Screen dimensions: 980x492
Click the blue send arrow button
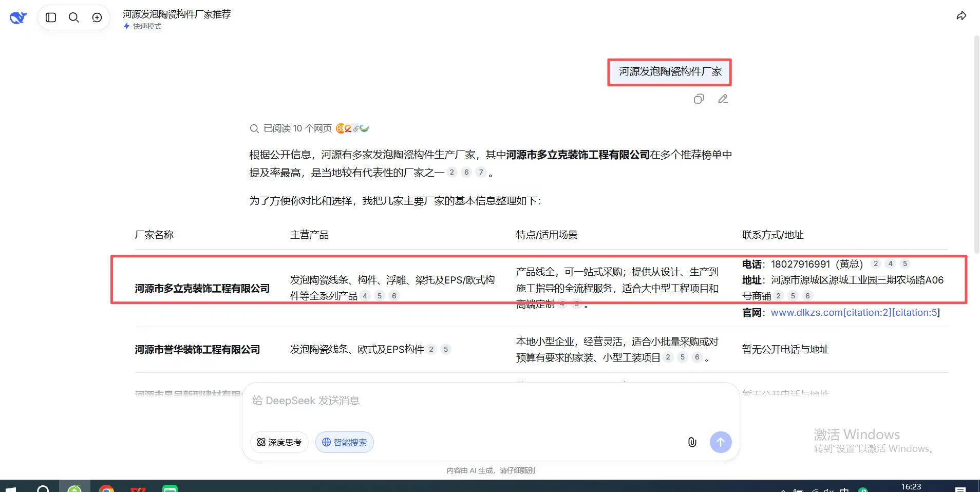coord(721,442)
